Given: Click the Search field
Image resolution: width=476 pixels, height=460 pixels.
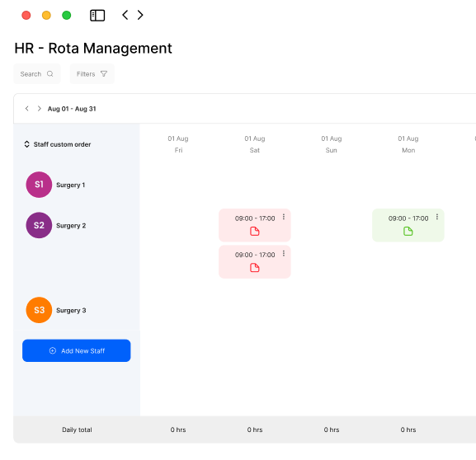Looking at the screenshot, I should coord(37,73).
